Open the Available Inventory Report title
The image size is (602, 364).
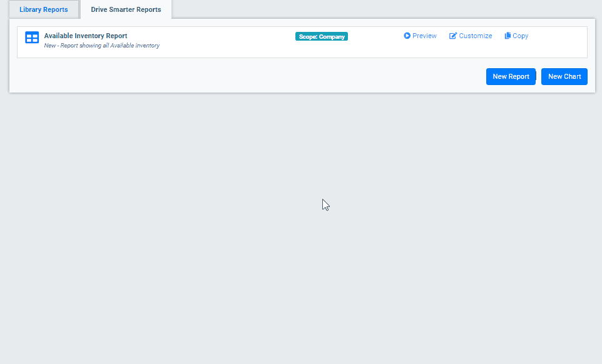click(x=86, y=36)
